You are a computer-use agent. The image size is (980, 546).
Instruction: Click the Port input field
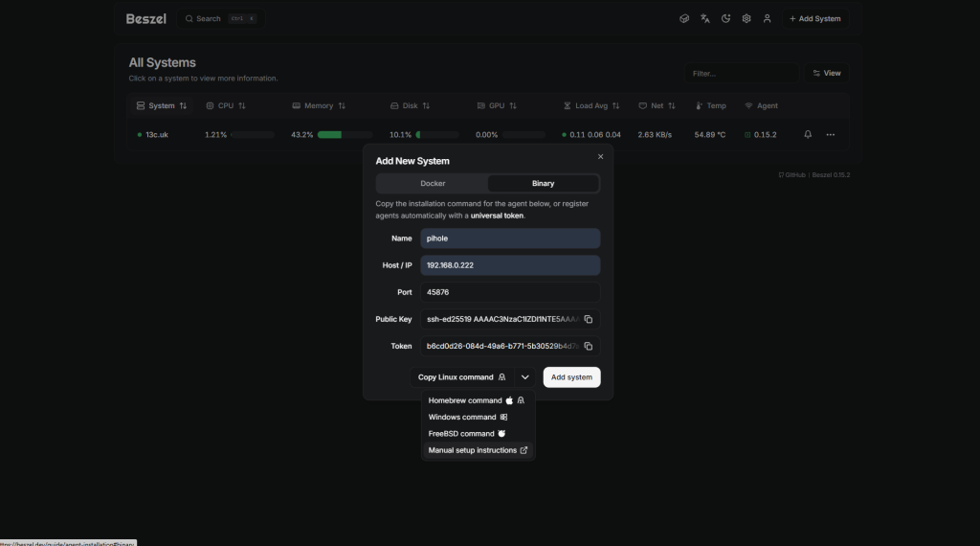tap(510, 292)
